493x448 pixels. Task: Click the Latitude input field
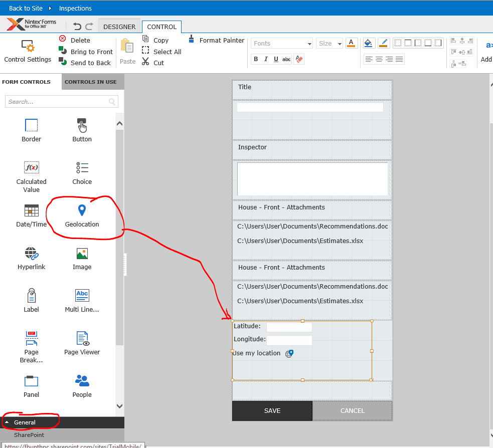289,327
